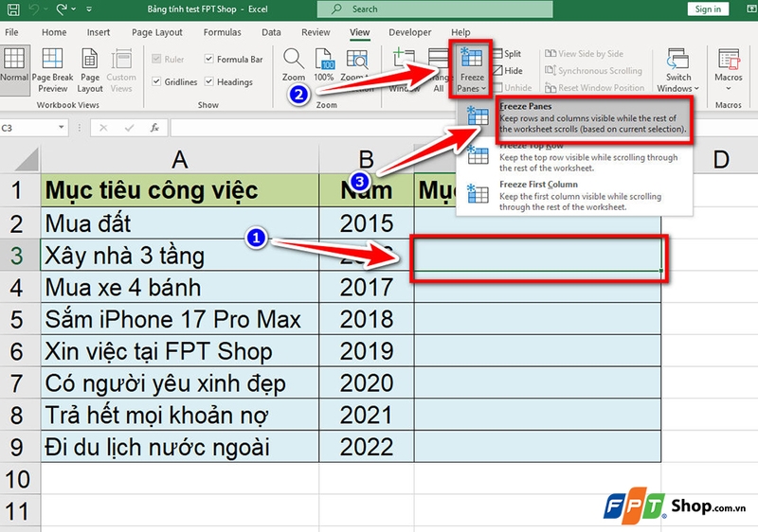Click the year cell 2019
The width and height of the screenshot is (758, 532).
[x=367, y=351]
